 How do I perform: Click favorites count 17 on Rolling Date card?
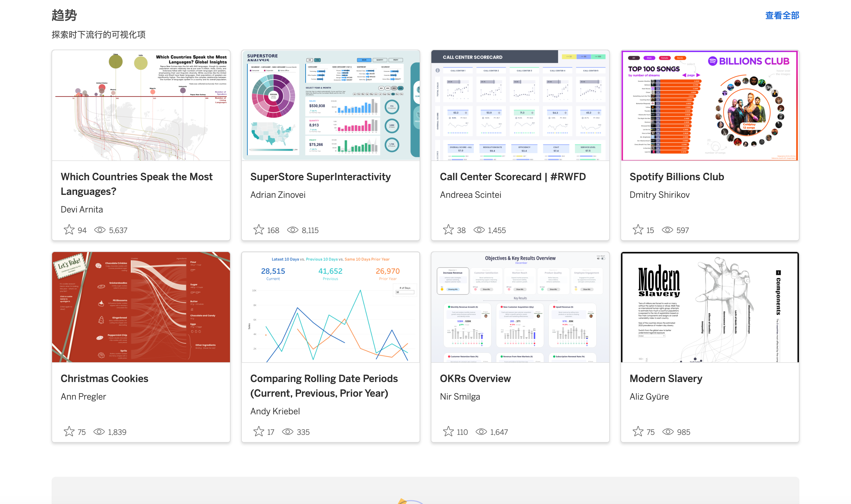pos(270,432)
